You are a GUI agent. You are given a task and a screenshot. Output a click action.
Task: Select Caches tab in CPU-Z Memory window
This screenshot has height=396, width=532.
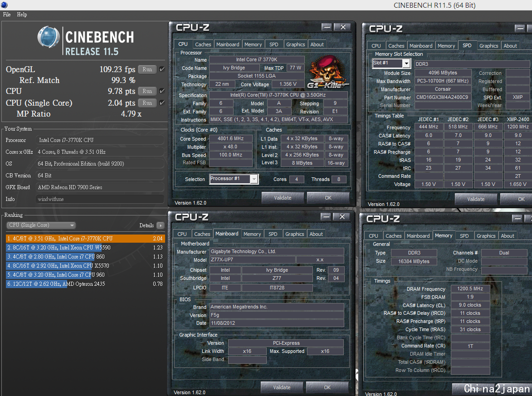coord(393,236)
